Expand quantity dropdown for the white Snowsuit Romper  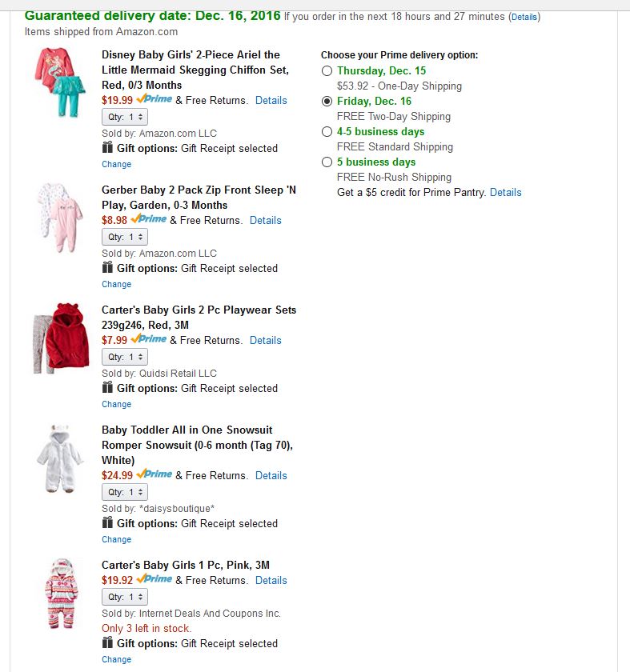(x=125, y=492)
